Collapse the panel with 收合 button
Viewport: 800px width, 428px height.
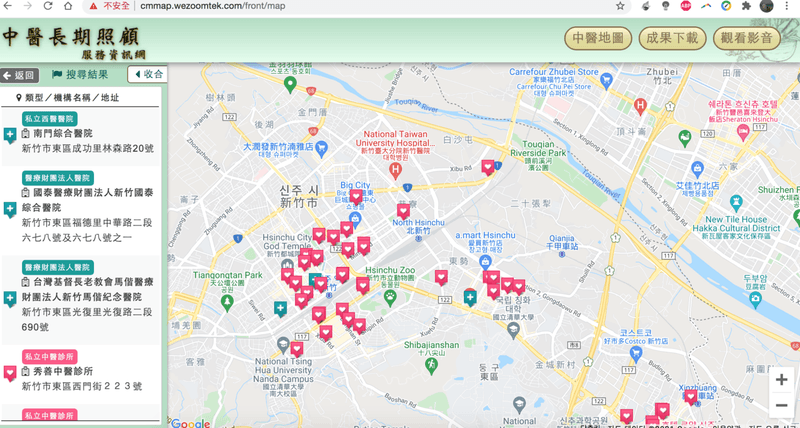(147, 74)
